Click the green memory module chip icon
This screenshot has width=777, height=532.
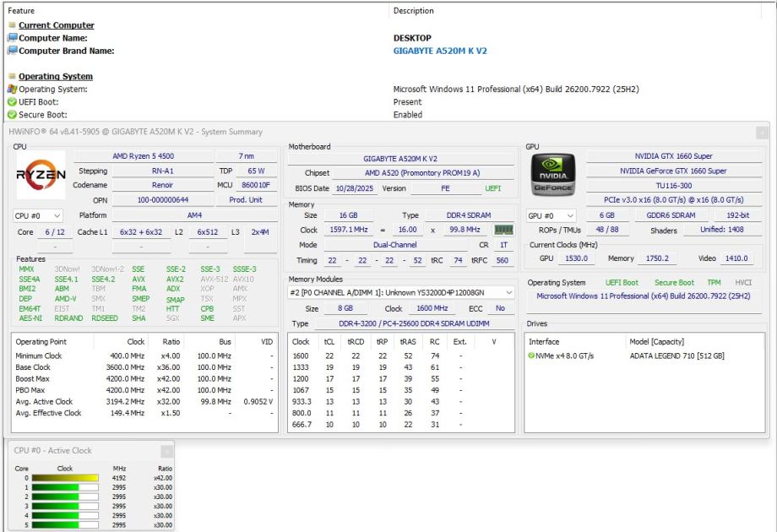pyautogui.click(x=504, y=230)
